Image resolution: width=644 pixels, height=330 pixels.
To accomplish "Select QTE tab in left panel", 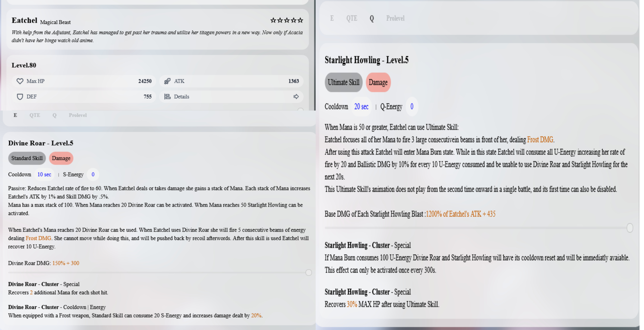I will coord(35,115).
